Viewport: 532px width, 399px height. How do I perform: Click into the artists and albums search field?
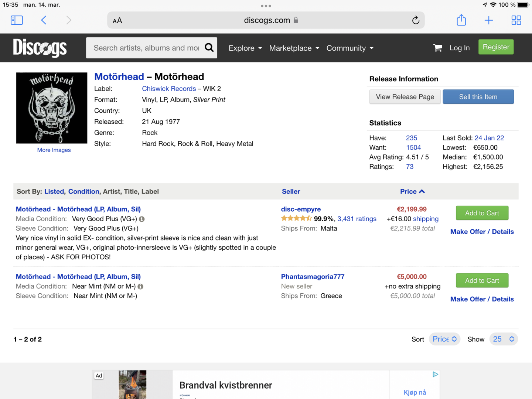click(x=146, y=48)
